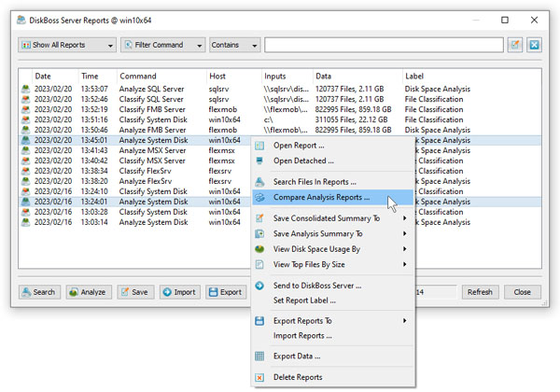Screen dimensions: 560x392
Task: Click the DiskBoss title bar app icon
Action: [x=21, y=20]
